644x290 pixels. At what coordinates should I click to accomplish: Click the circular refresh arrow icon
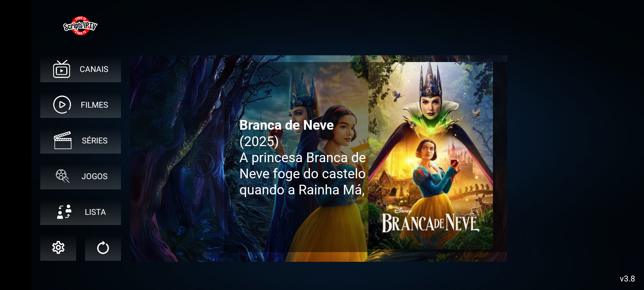(103, 248)
